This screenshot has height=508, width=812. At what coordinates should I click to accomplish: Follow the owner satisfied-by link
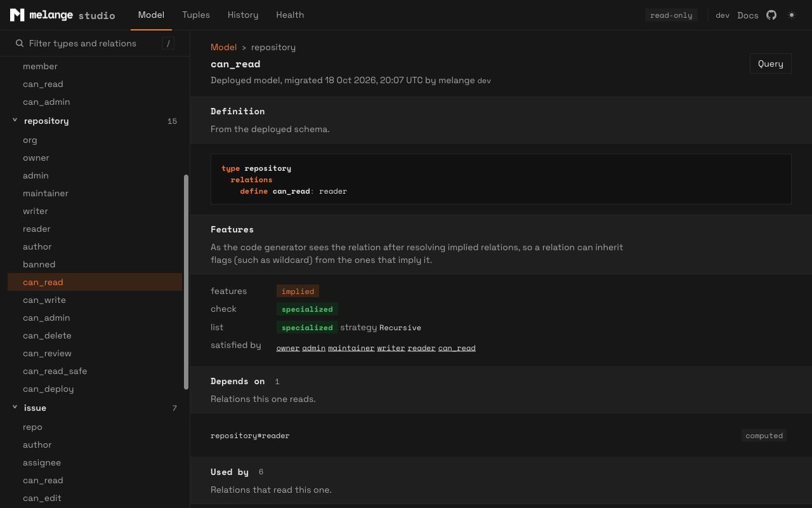pos(288,348)
